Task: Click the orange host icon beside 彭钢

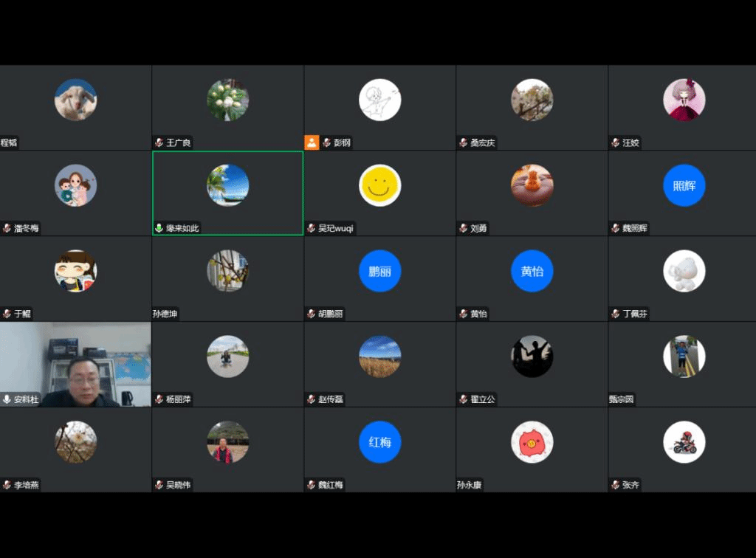Action: pyautogui.click(x=312, y=142)
